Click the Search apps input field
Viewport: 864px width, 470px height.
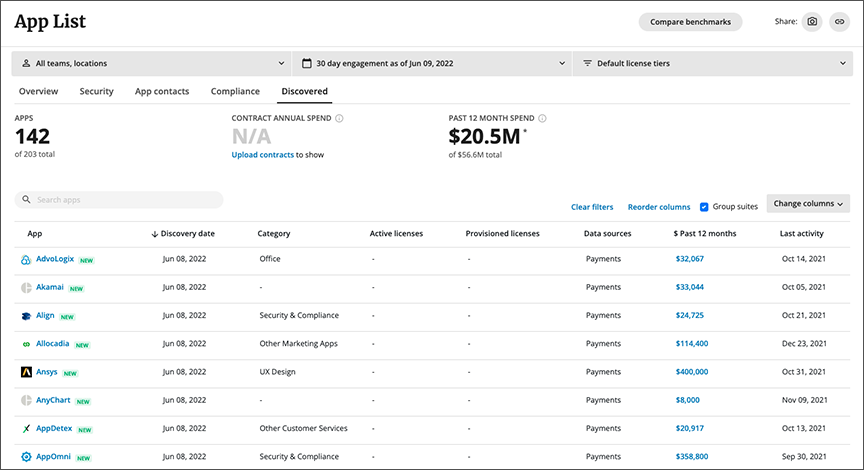point(120,200)
